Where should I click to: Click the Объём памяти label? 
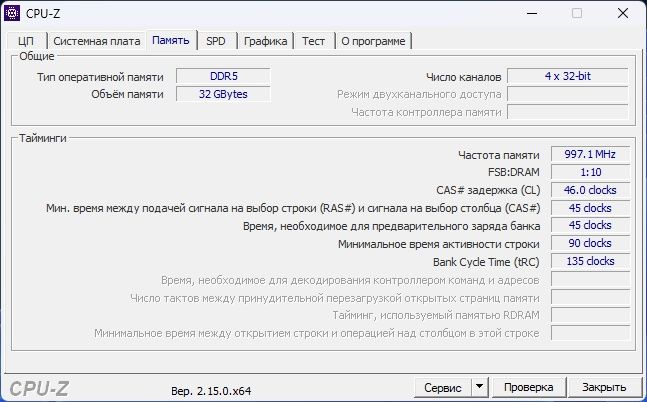click(128, 95)
